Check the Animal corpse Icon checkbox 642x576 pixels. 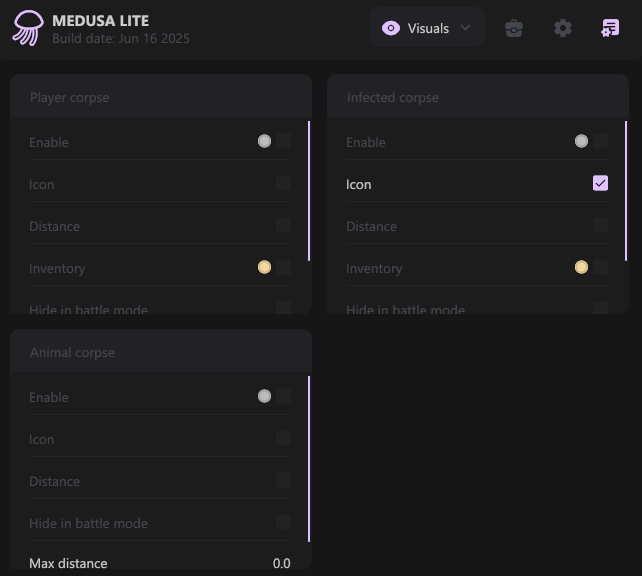click(284, 439)
